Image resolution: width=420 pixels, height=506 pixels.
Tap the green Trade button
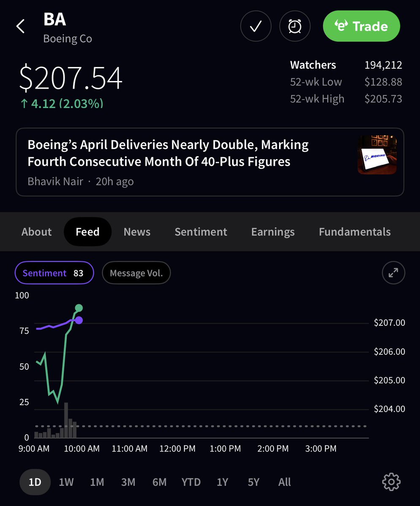click(361, 26)
